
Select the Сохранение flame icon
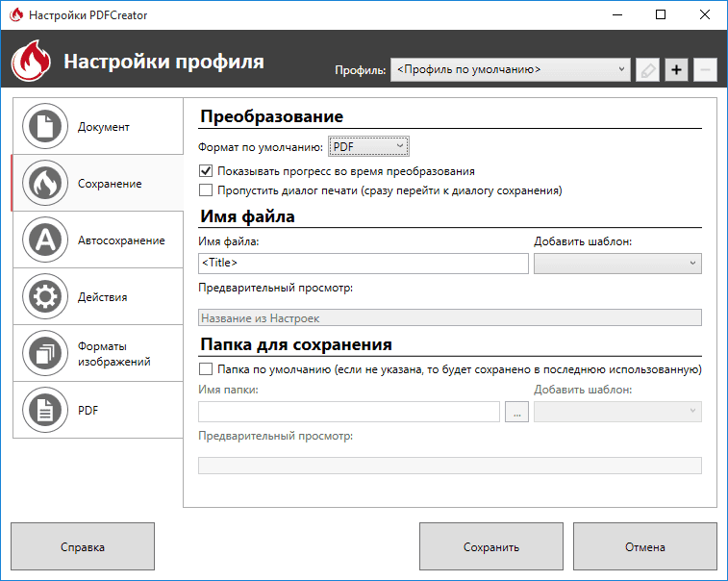[x=42, y=184]
